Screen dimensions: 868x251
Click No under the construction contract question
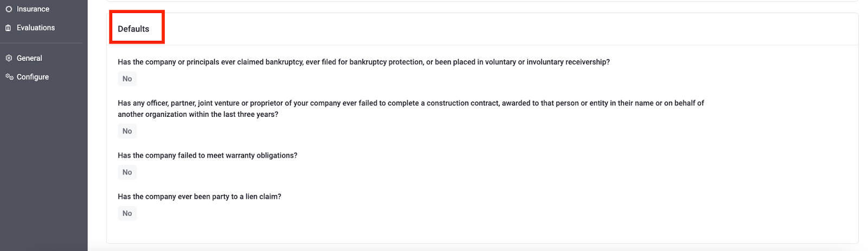coord(127,131)
